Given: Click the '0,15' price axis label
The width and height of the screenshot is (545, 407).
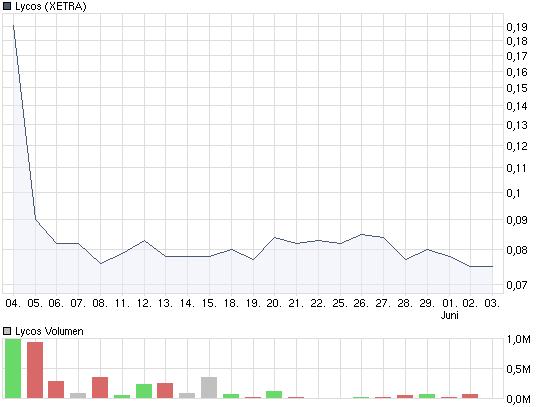Looking at the screenshot, I should coord(517,88).
